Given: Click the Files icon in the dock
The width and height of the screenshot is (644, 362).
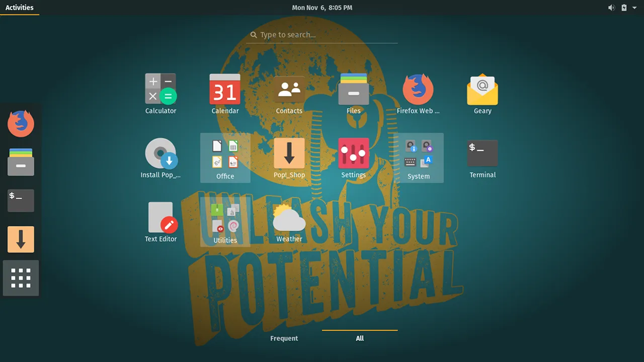Looking at the screenshot, I should [x=21, y=162].
